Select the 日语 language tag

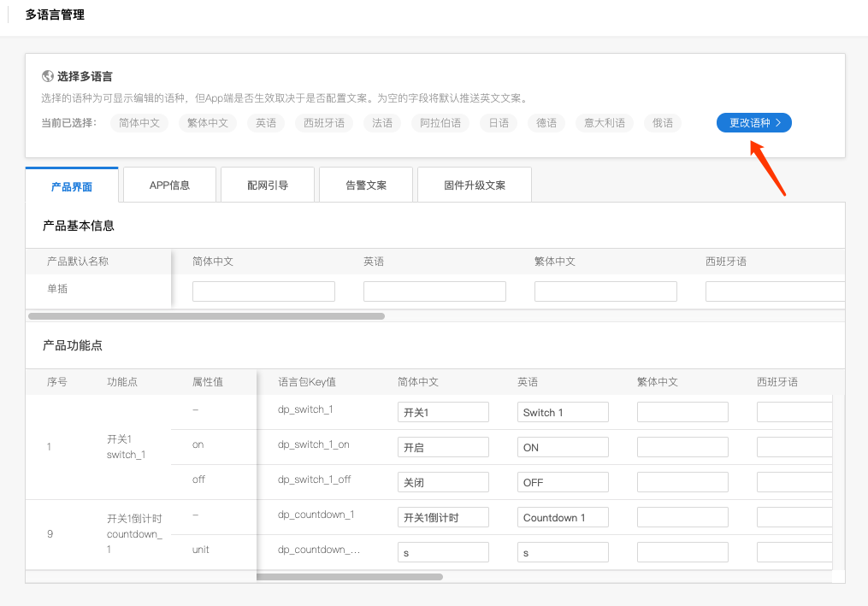[499, 123]
